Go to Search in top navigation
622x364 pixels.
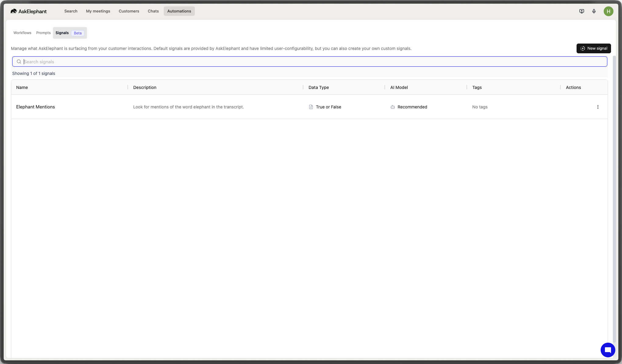pos(71,11)
